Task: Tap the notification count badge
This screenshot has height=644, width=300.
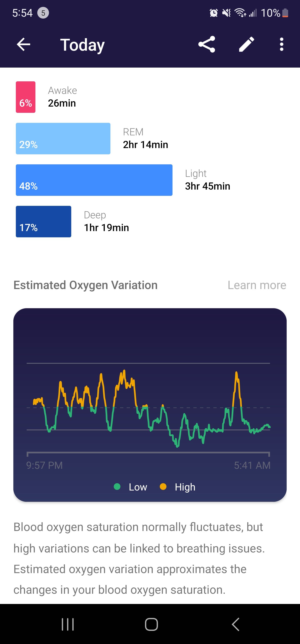Action: [43, 13]
